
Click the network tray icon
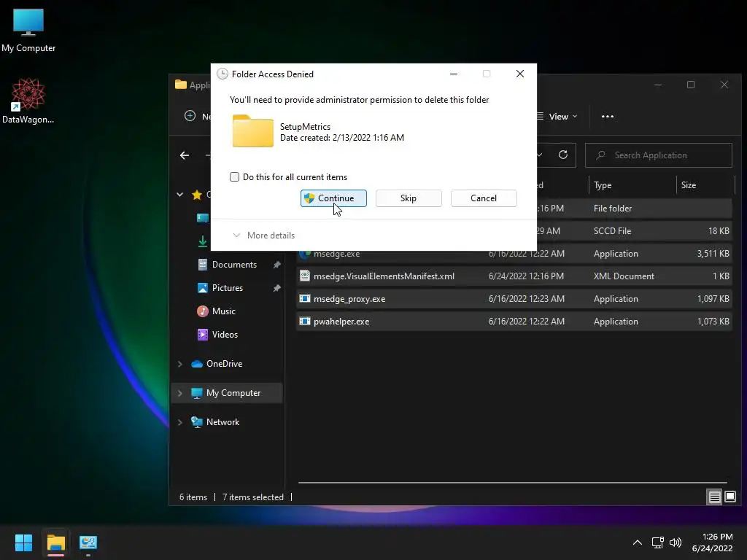(x=658, y=542)
